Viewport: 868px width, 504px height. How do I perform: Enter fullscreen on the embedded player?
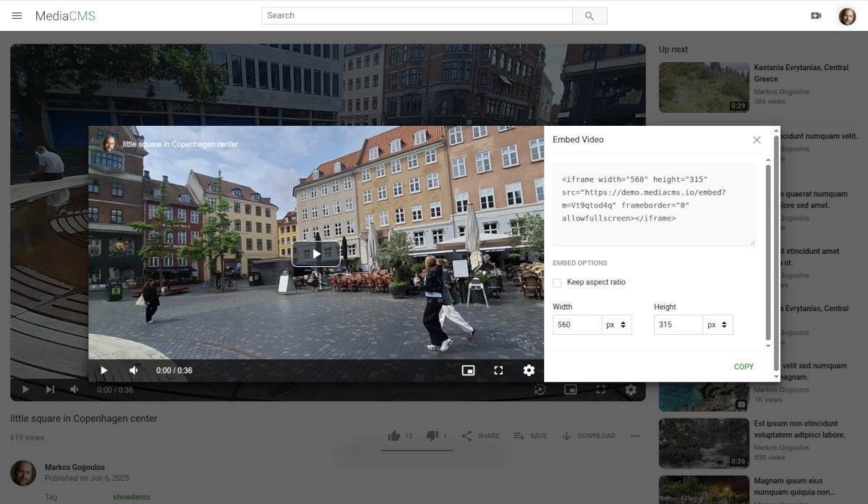coord(498,370)
